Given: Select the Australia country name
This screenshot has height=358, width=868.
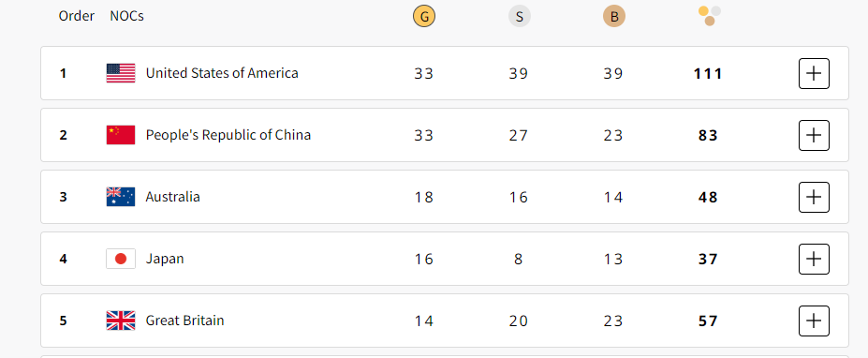Looking at the screenshot, I should (172, 197).
